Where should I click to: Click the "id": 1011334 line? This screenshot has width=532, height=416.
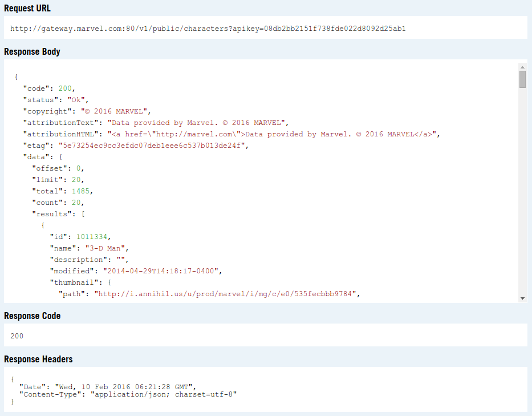[x=80, y=237]
